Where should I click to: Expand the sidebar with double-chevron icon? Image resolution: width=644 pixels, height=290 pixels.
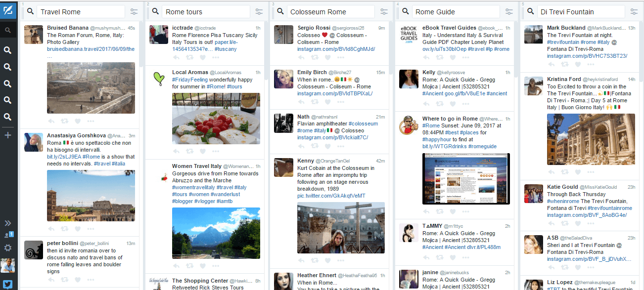8,223
